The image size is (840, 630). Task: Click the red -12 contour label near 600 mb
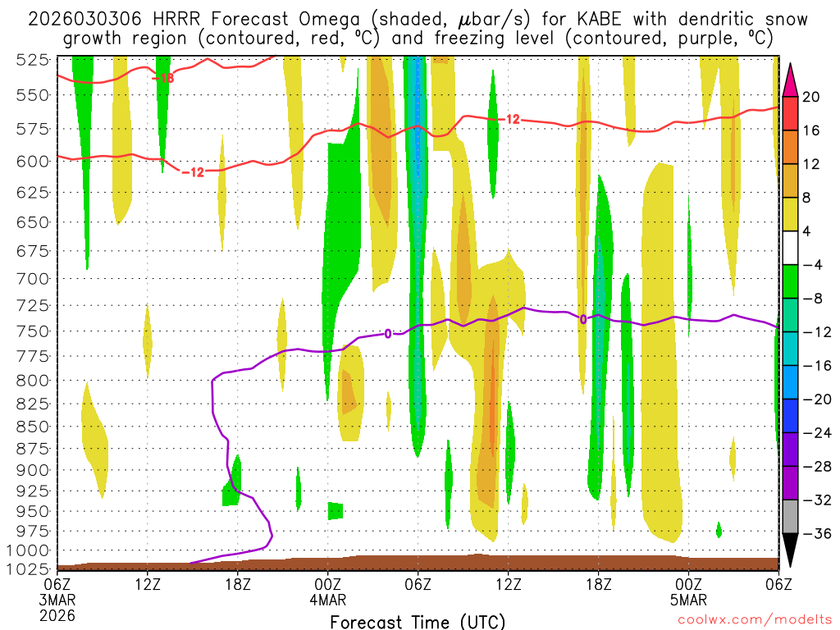point(193,171)
